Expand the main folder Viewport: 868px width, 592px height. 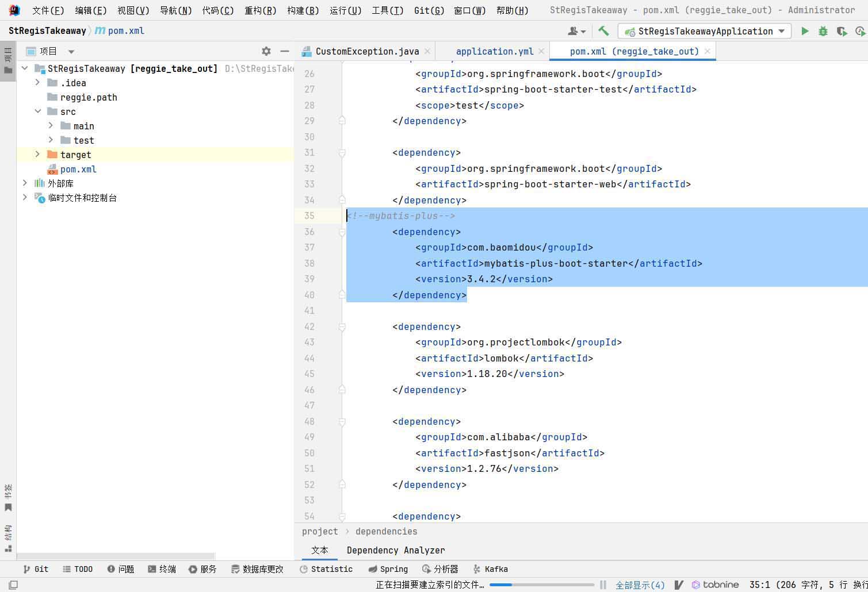(x=51, y=126)
